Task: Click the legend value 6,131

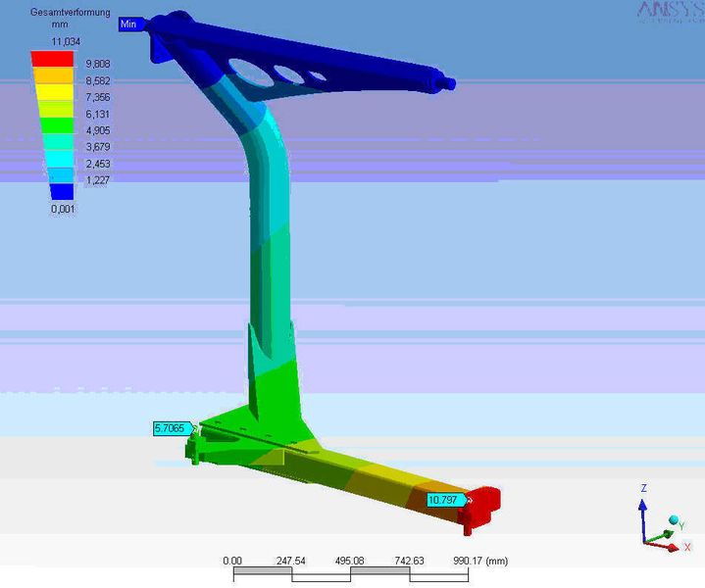Action: [x=98, y=115]
